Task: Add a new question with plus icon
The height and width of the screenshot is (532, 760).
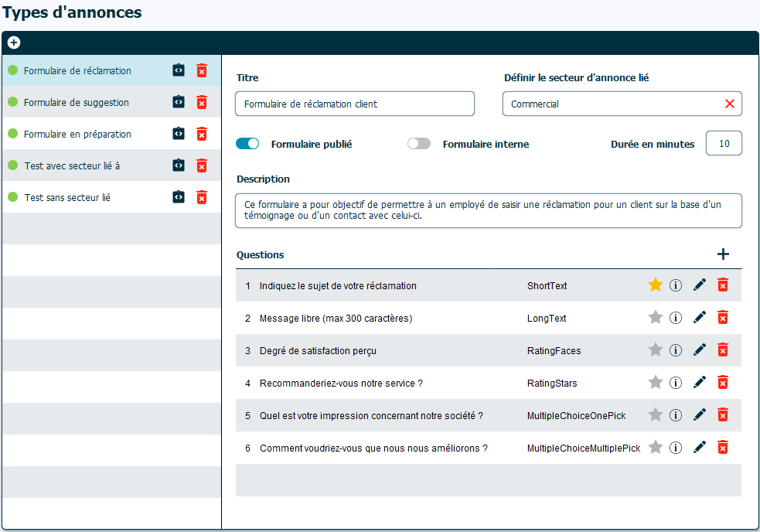Action: click(723, 254)
